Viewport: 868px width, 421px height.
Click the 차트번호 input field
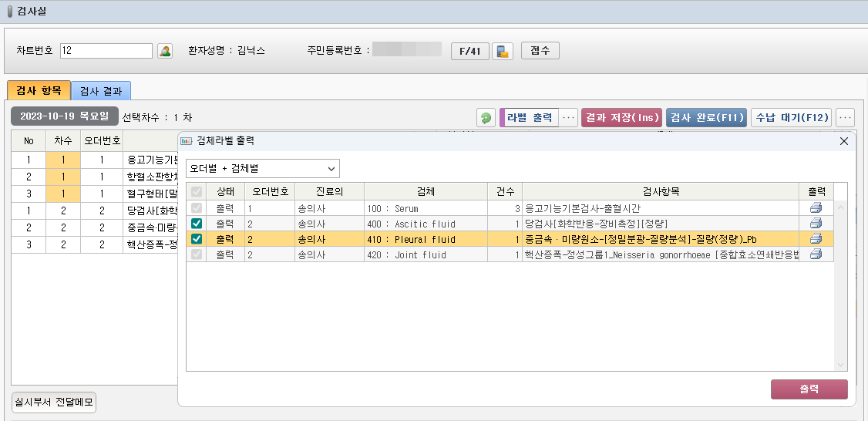click(x=106, y=51)
